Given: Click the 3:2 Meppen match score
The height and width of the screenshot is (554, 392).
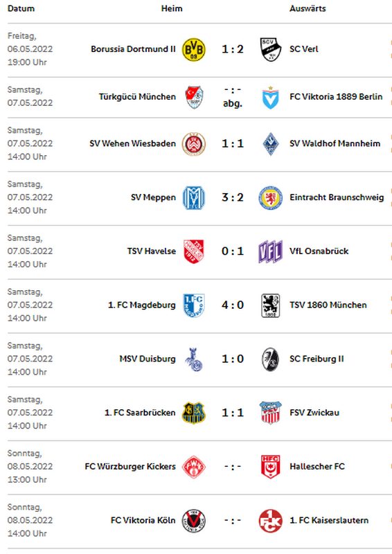Looking at the screenshot, I should (233, 197).
